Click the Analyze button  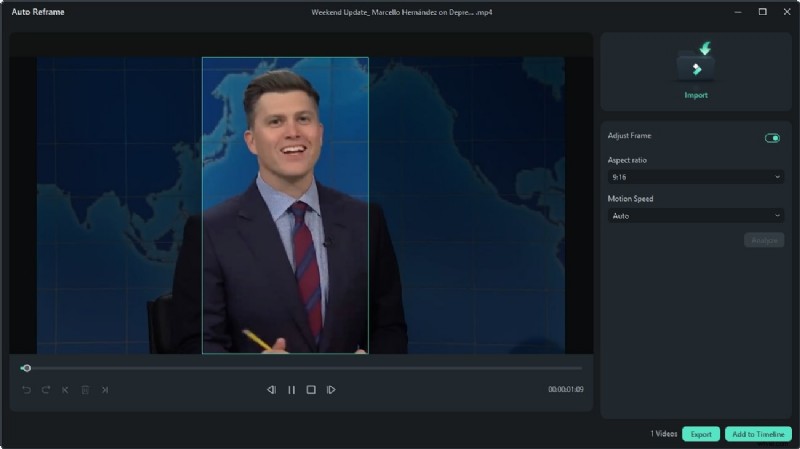click(x=764, y=240)
